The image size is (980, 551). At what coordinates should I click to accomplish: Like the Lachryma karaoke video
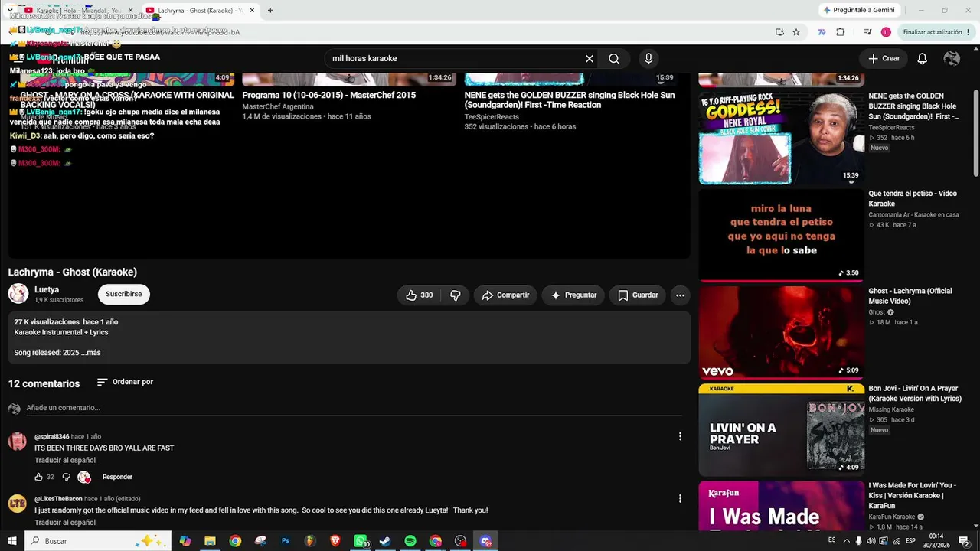tap(419, 295)
